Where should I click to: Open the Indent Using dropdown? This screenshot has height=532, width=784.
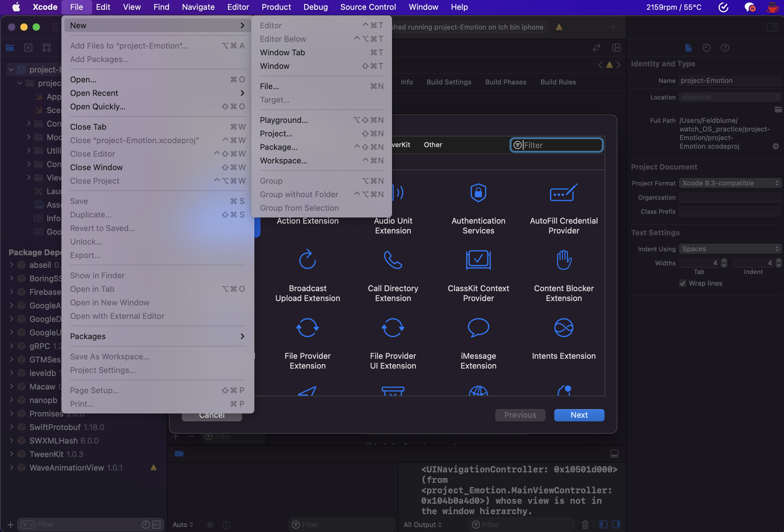(x=730, y=249)
